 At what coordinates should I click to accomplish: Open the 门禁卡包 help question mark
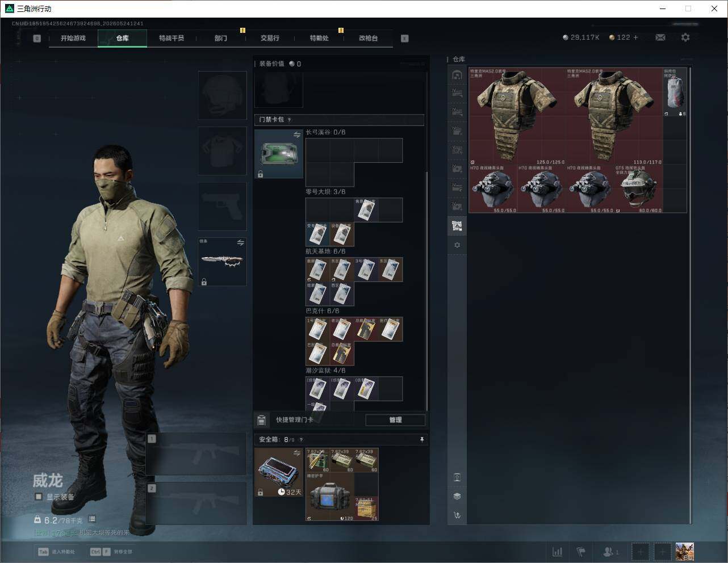(290, 120)
